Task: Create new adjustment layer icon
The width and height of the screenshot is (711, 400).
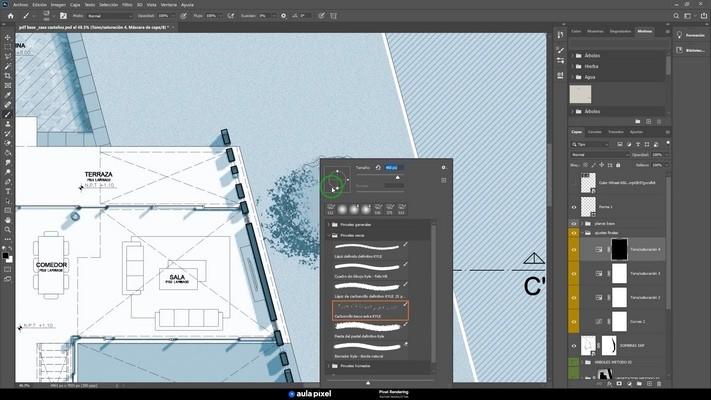Action: 629,384
